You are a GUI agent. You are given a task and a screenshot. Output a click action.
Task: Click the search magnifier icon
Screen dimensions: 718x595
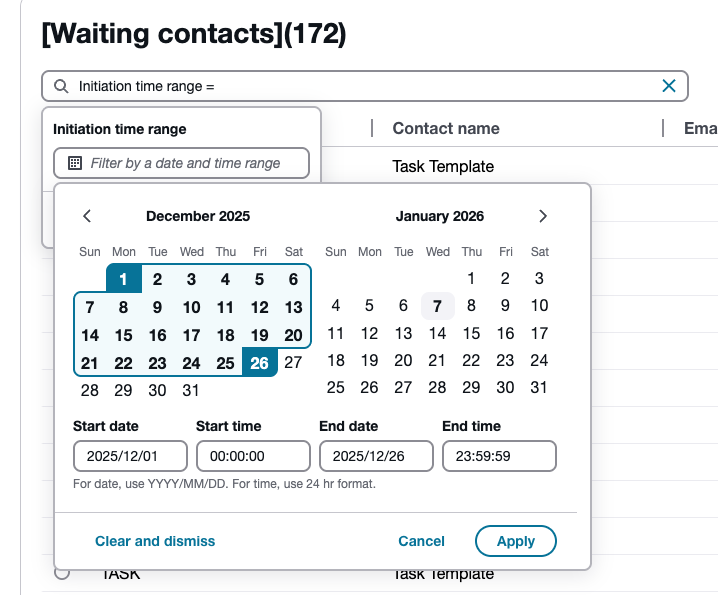[x=62, y=86]
